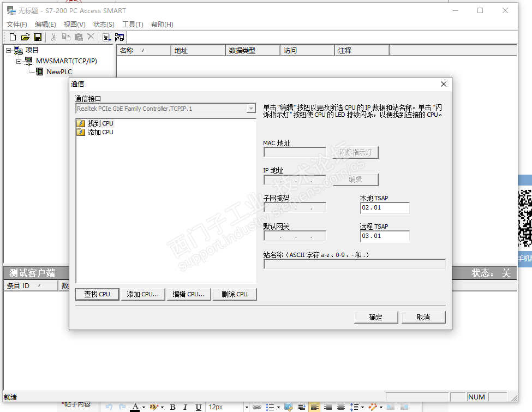Click the 远程 TSAP input field
Screen dimensions: 532x412
(x=385, y=236)
